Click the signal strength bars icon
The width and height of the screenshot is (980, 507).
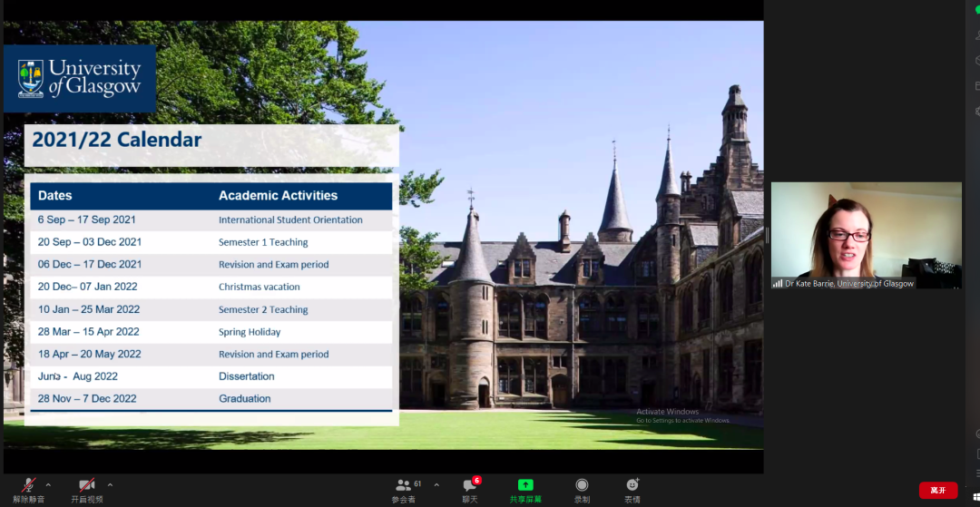778,284
